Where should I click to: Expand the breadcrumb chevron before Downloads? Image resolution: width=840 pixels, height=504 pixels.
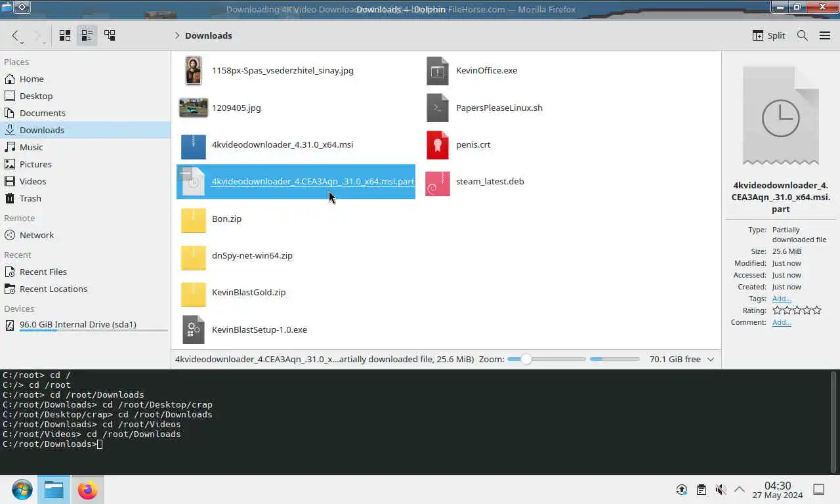pyautogui.click(x=177, y=35)
